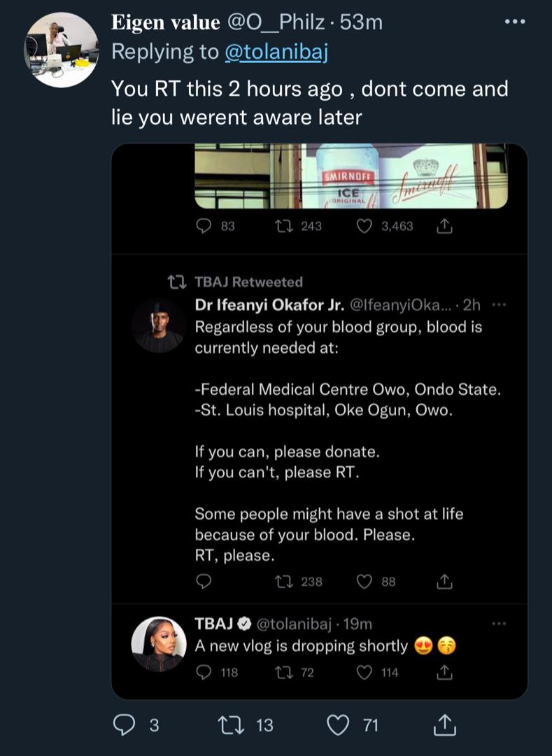View the Smirnoff Ice billboard image
This screenshot has height=756, width=552.
351,176
